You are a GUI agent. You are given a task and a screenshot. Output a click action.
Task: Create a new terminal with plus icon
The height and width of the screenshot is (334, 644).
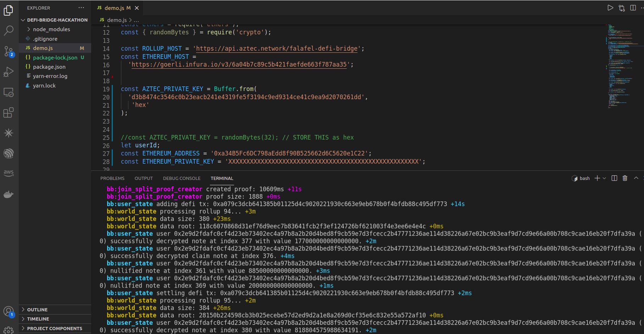coord(597,178)
